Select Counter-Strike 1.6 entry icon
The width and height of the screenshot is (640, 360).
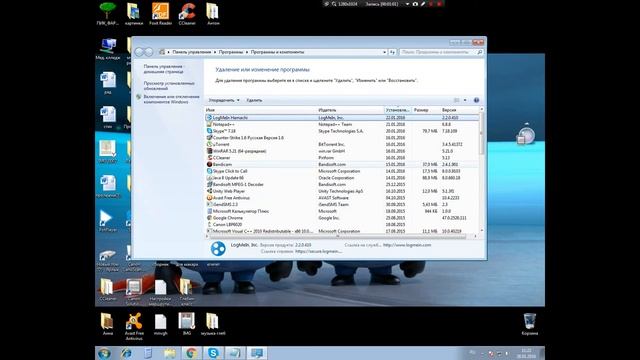(x=209, y=138)
